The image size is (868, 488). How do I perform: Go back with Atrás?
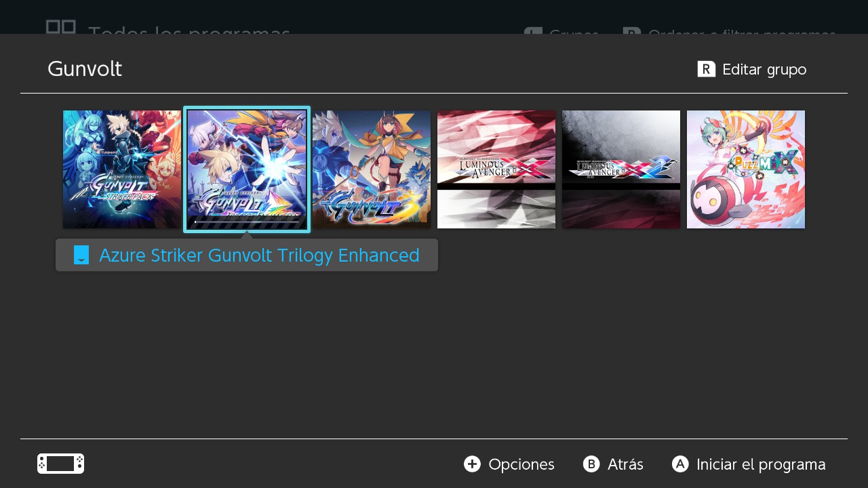(x=625, y=464)
